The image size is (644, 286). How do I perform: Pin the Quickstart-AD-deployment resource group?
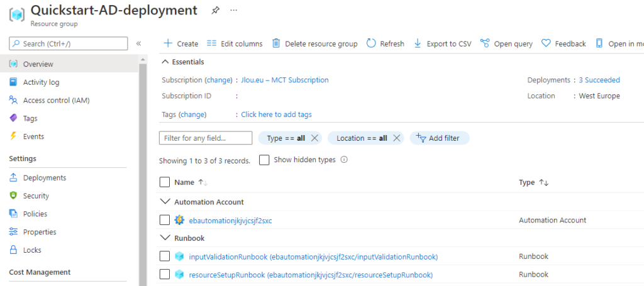[215, 11]
